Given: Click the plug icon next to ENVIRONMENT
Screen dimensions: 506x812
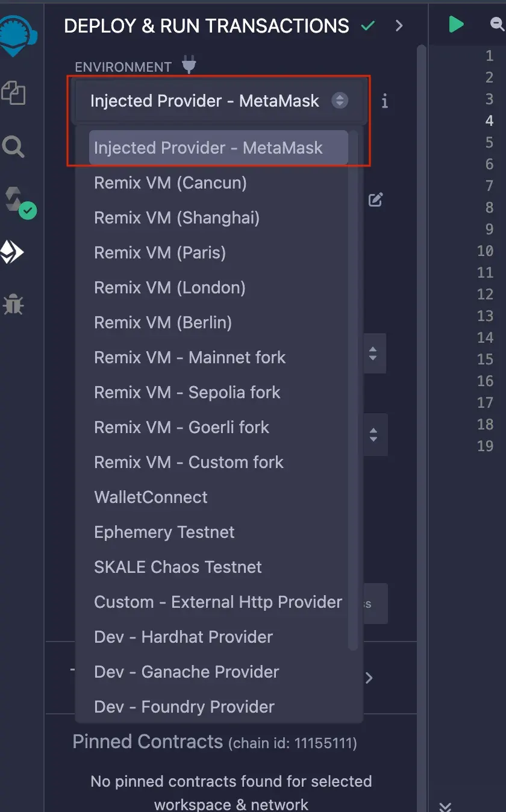Looking at the screenshot, I should [x=189, y=64].
